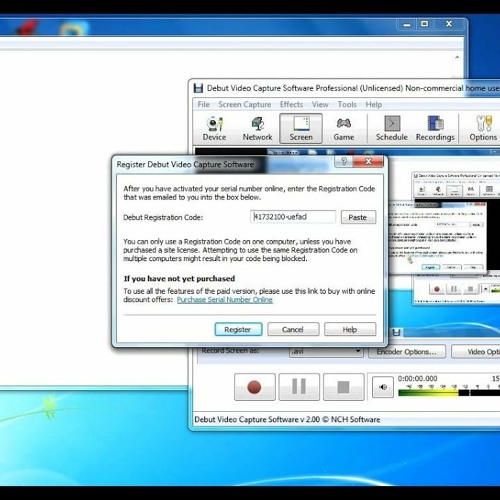Open Encoder Options button

[407, 352]
